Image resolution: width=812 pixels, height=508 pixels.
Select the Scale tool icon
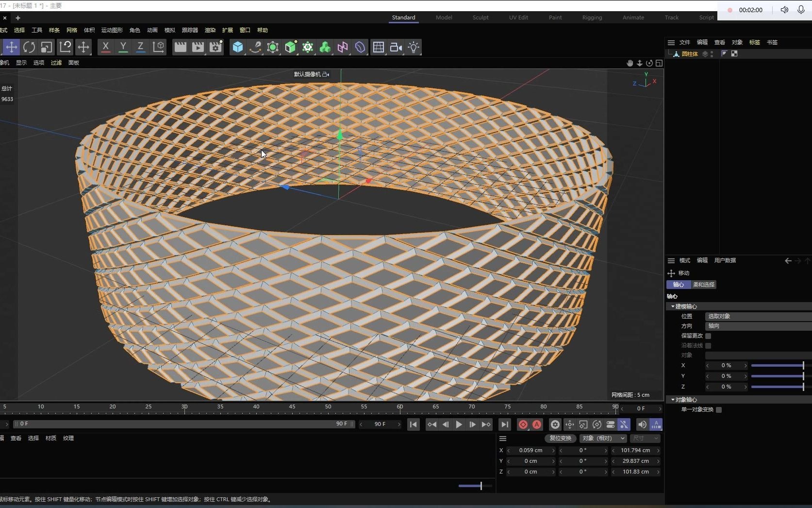47,47
